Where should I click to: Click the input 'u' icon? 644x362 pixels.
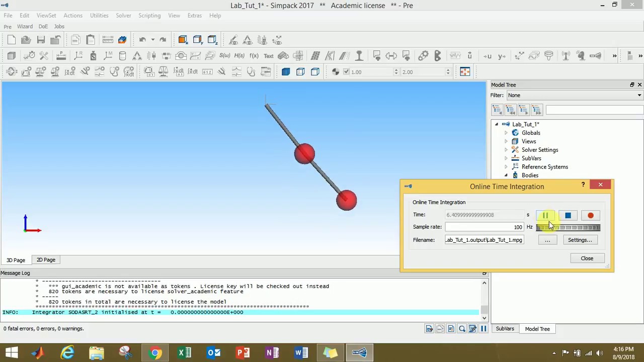[x=487, y=56]
